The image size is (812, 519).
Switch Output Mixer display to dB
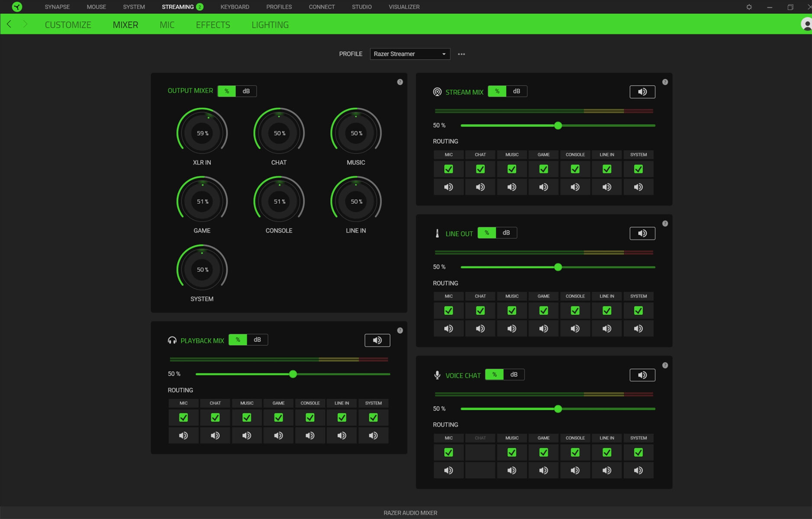[x=247, y=91]
